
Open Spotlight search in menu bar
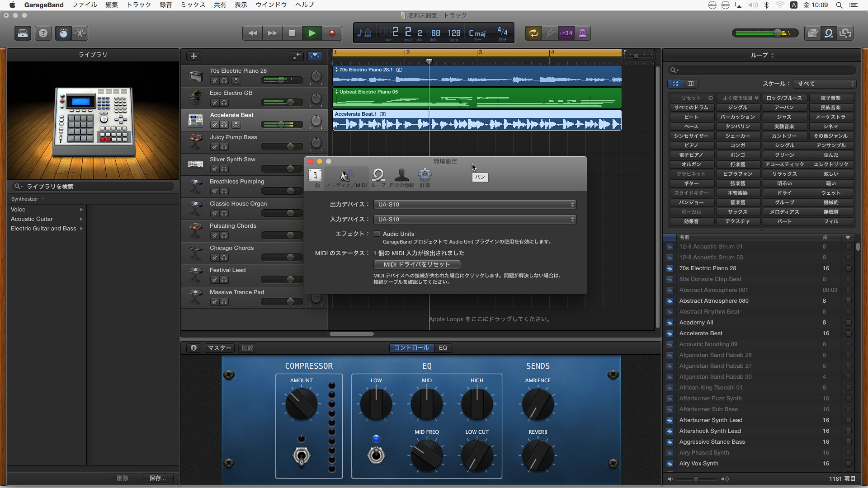pyautogui.click(x=839, y=5)
